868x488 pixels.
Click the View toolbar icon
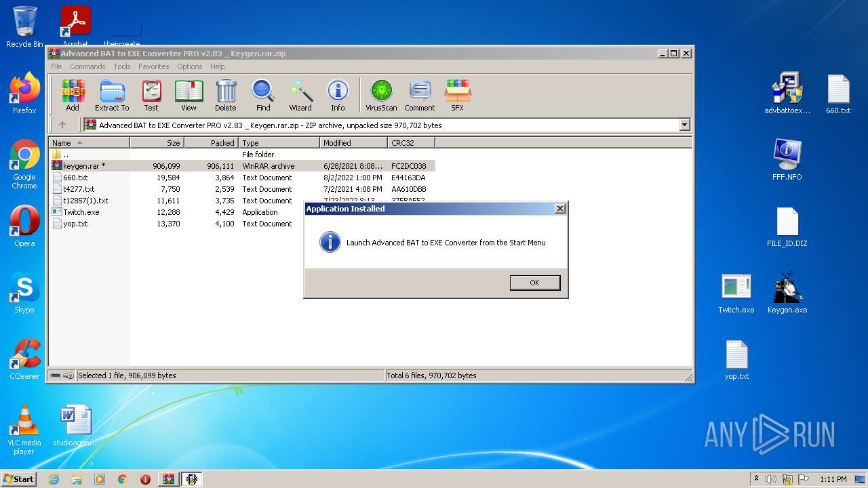tap(189, 96)
